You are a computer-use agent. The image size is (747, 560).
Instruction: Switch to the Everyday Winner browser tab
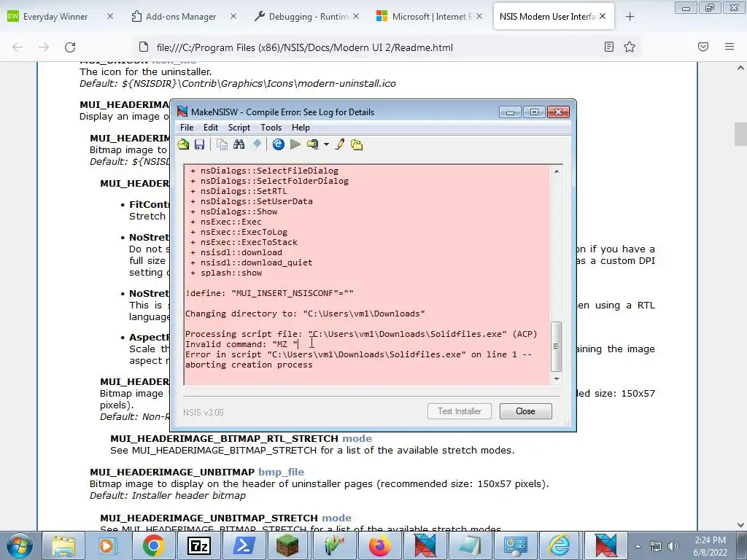point(55,17)
